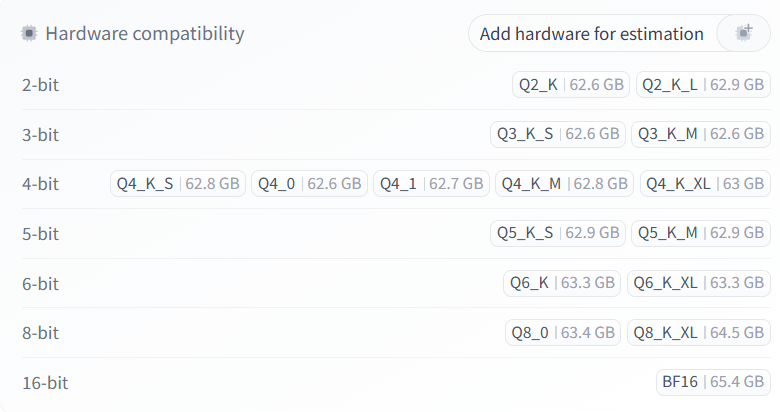The image size is (780, 412).
Task: Choose the Q4_K_S 62.8 GB file
Action: pyautogui.click(x=178, y=184)
